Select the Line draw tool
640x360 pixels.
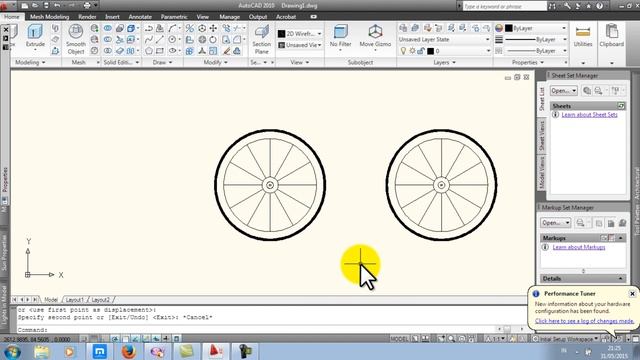pyautogui.click(x=160, y=40)
